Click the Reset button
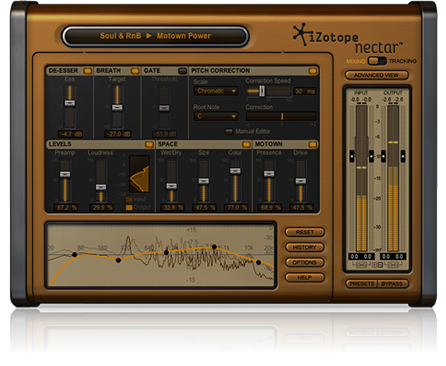This screenshot has height=366, width=446. coord(305,232)
